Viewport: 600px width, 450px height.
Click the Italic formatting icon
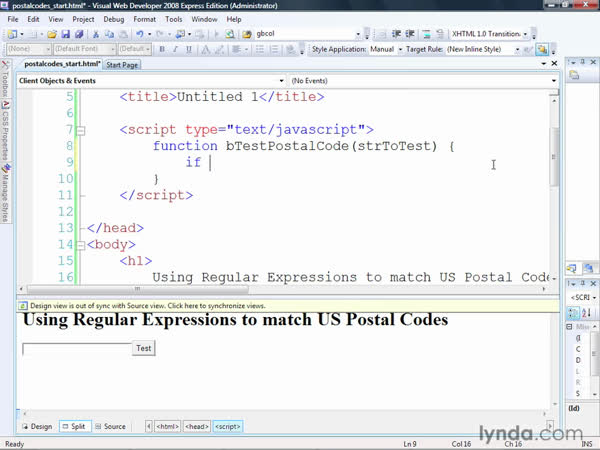[x=175, y=48]
